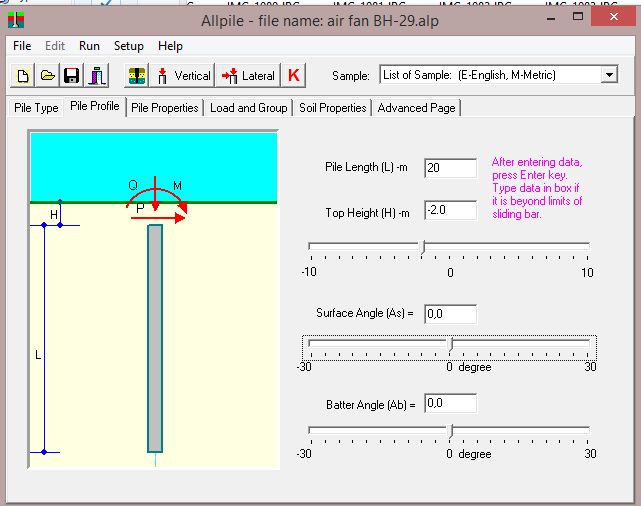Open the Help menu
Screen dimensions: 641x506
pyautogui.click(x=170, y=46)
